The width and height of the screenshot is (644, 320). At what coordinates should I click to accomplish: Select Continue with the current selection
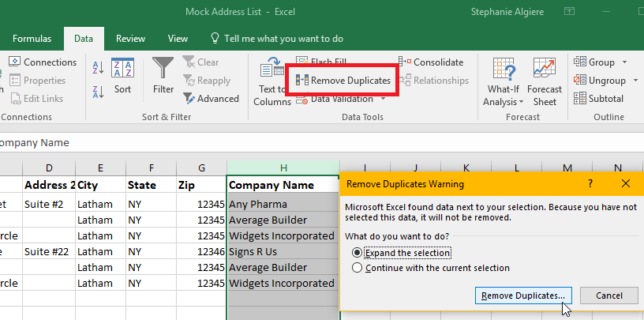[x=358, y=268]
